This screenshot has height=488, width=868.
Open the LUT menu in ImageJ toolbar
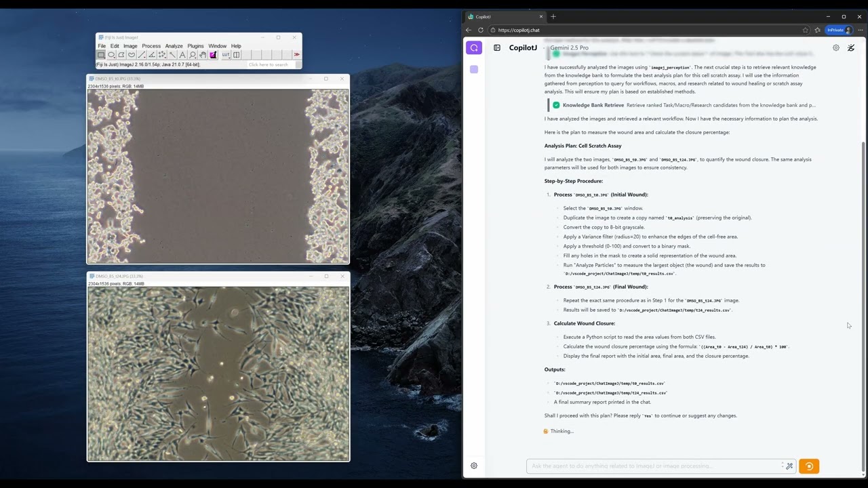pos(226,55)
